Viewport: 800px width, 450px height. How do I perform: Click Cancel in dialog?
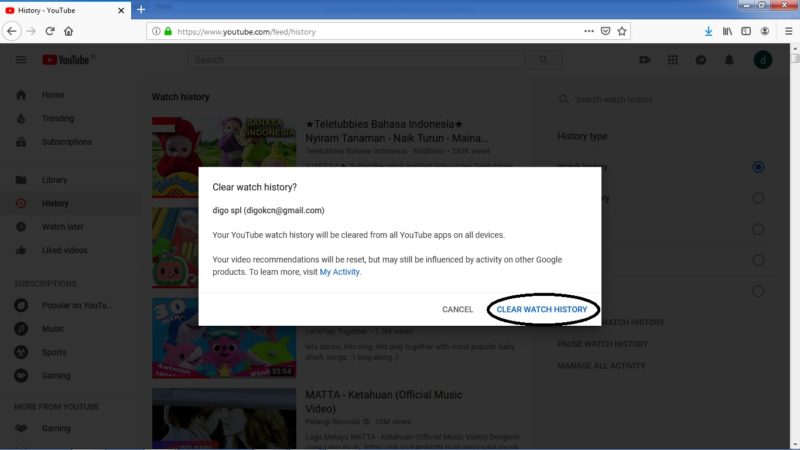(x=458, y=309)
